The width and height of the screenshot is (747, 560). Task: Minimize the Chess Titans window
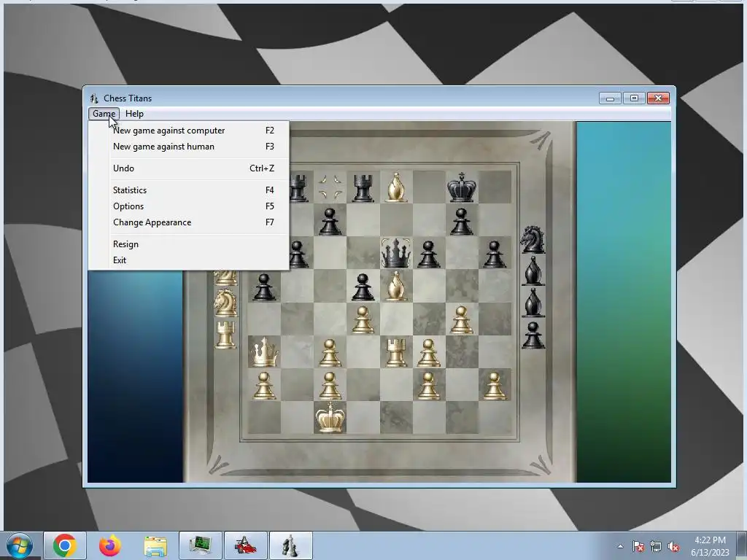pyautogui.click(x=611, y=98)
